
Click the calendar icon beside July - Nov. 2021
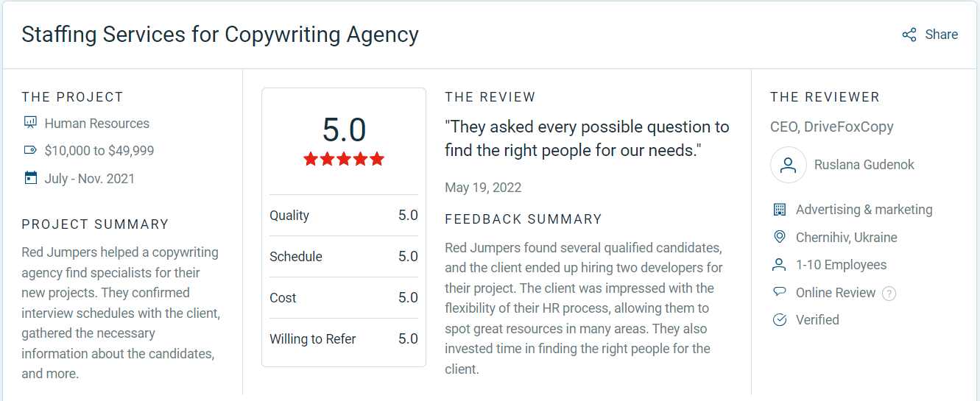click(x=30, y=178)
